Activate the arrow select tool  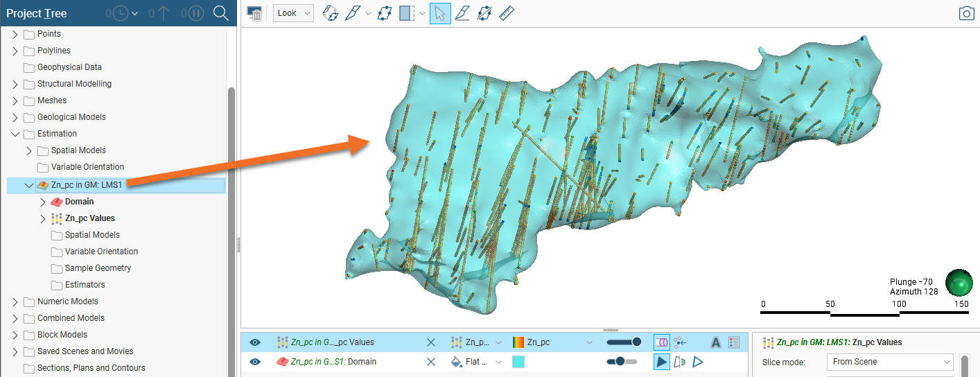click(440, 13)
